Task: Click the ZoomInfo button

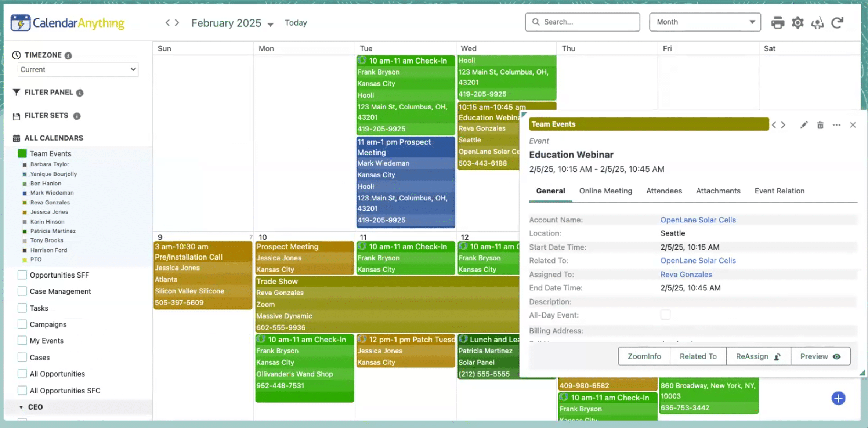Action: pyautogui.click(x=644, y=356)
